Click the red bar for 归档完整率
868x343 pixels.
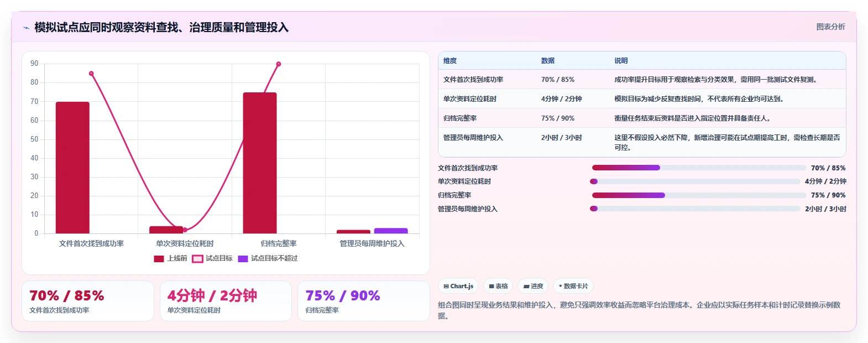(x=260, y=163)
